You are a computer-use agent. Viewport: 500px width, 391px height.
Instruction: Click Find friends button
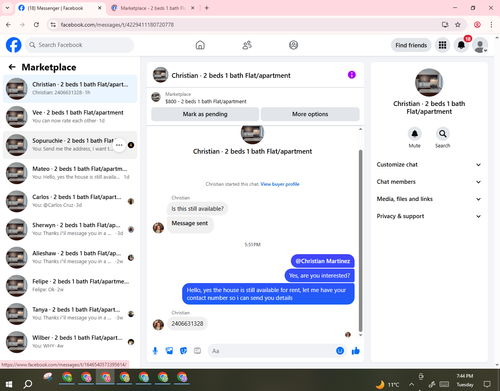tap(411, 45)
